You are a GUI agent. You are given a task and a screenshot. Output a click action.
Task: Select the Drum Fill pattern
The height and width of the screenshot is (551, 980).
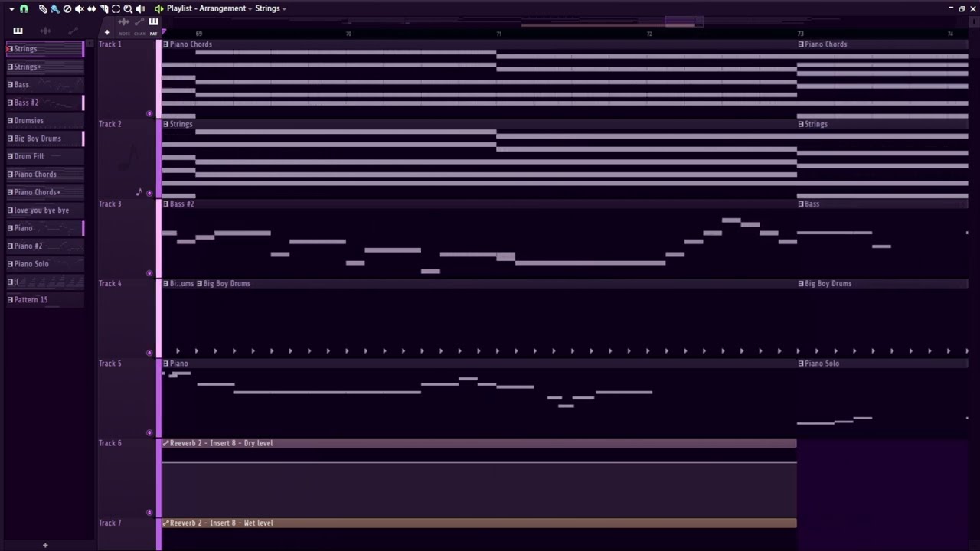[45, 156]
